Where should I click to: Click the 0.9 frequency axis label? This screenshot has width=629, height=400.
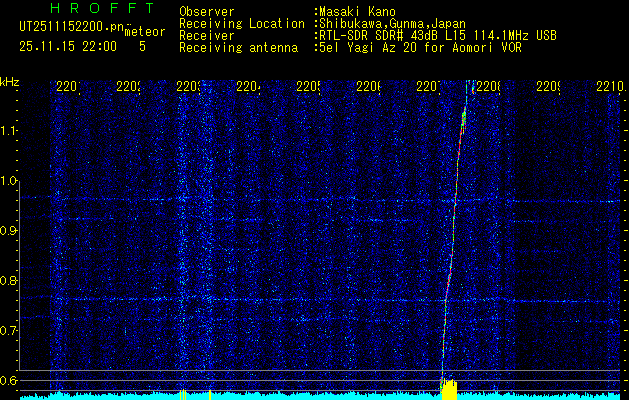(9, 231)
